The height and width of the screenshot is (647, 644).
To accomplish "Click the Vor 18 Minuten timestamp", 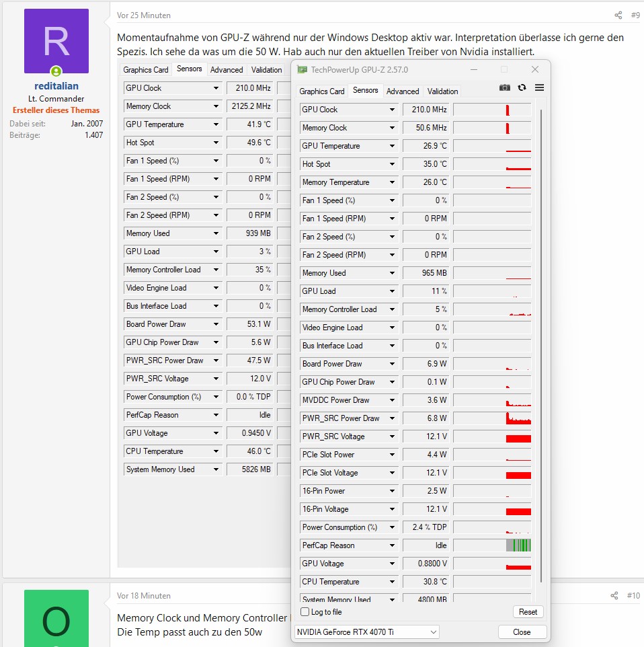I will tap(144, 595).
